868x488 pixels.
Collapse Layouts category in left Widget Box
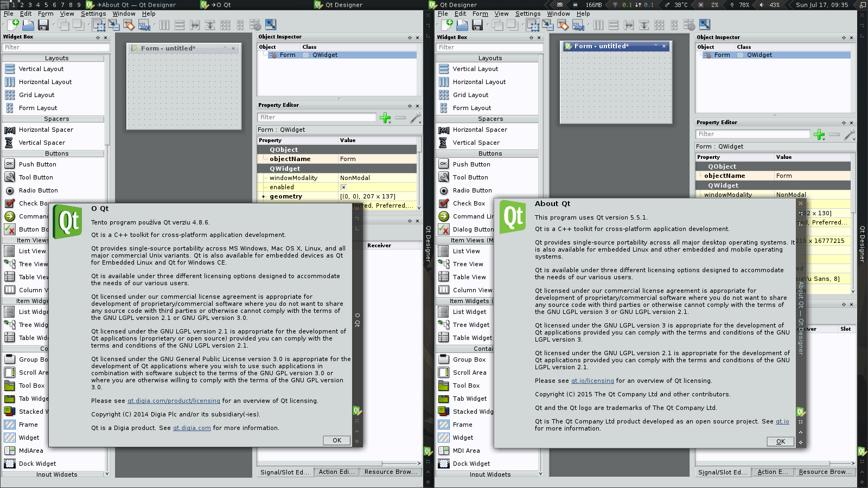point(53,58)
